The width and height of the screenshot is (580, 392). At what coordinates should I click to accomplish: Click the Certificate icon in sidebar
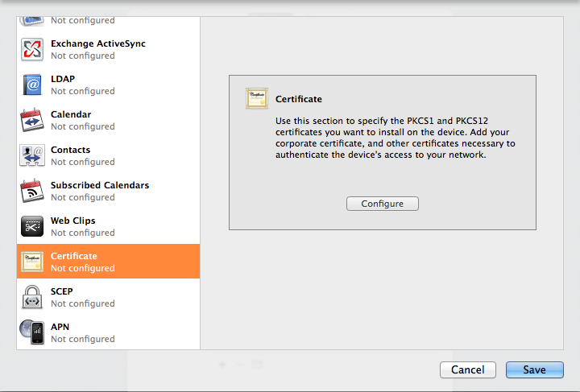click(32, 262)
